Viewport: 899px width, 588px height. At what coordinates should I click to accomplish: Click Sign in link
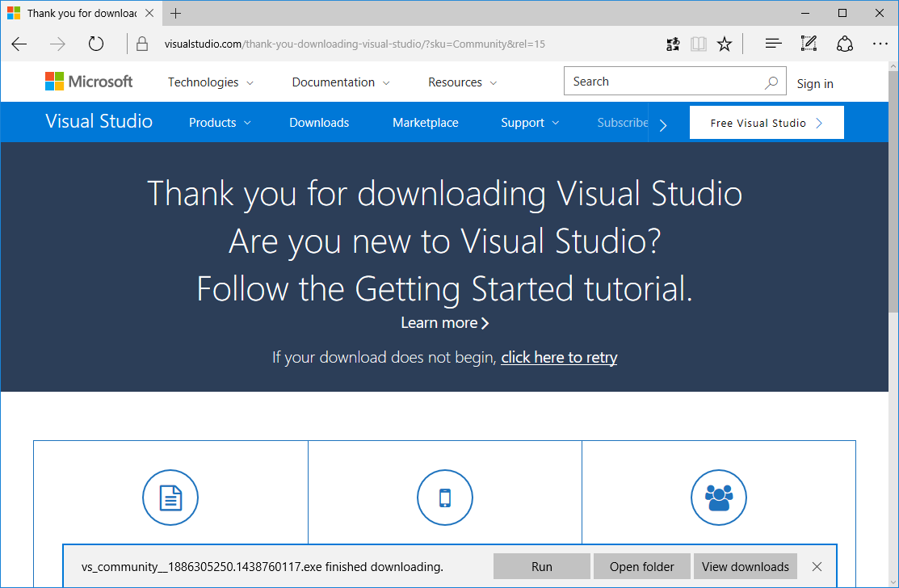(815, 84)
